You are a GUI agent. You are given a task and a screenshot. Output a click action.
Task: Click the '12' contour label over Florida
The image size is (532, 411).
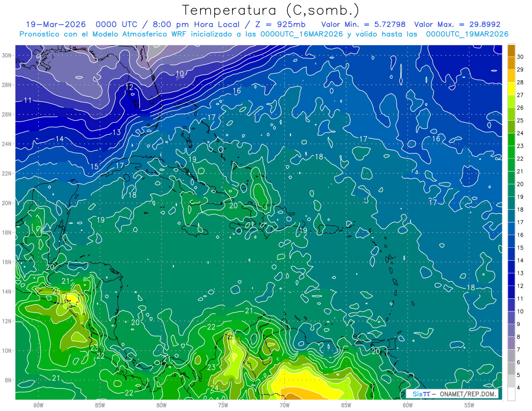129,87
